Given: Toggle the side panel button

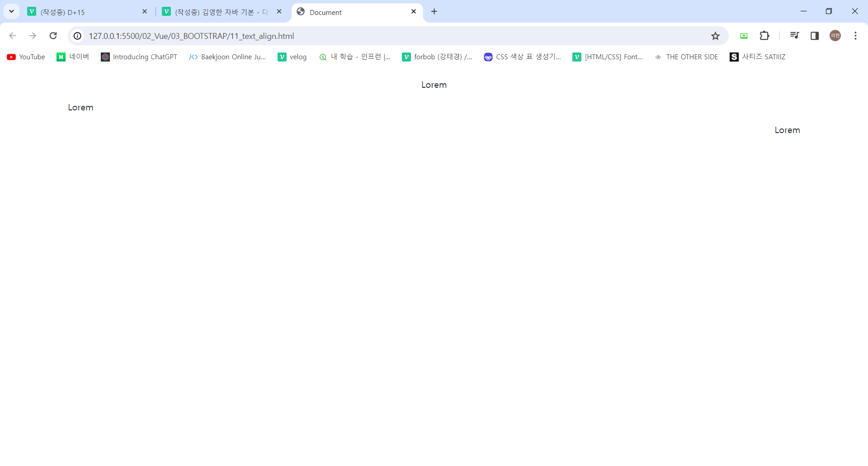Looking at the screenshot, I should coord(815,36).
